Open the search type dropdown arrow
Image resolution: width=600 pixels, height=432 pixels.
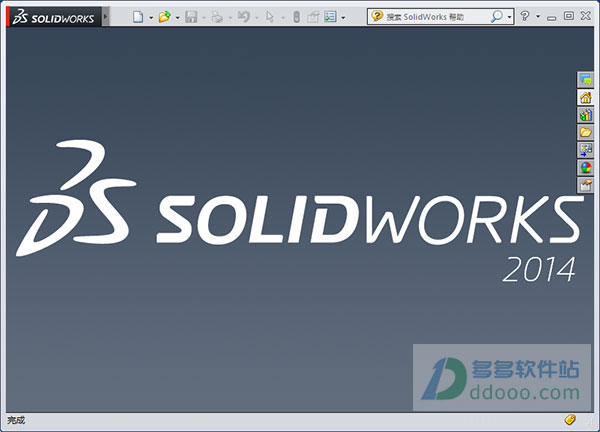509,17
